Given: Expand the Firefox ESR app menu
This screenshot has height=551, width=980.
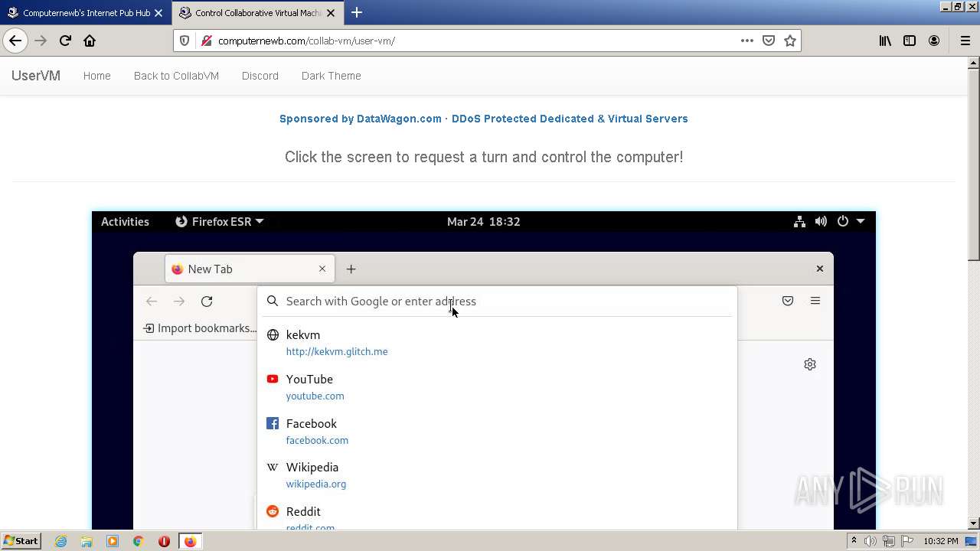Looking at the screenshot, I should pos(220,221).
